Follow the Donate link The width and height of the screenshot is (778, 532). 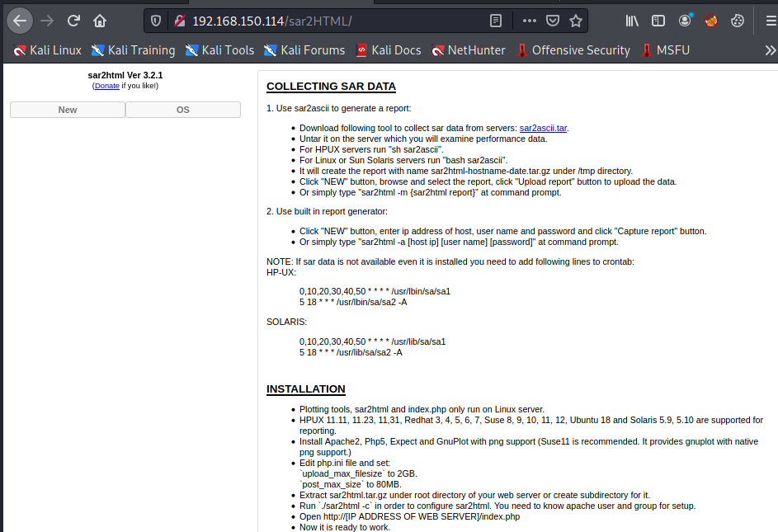point(106,86)
